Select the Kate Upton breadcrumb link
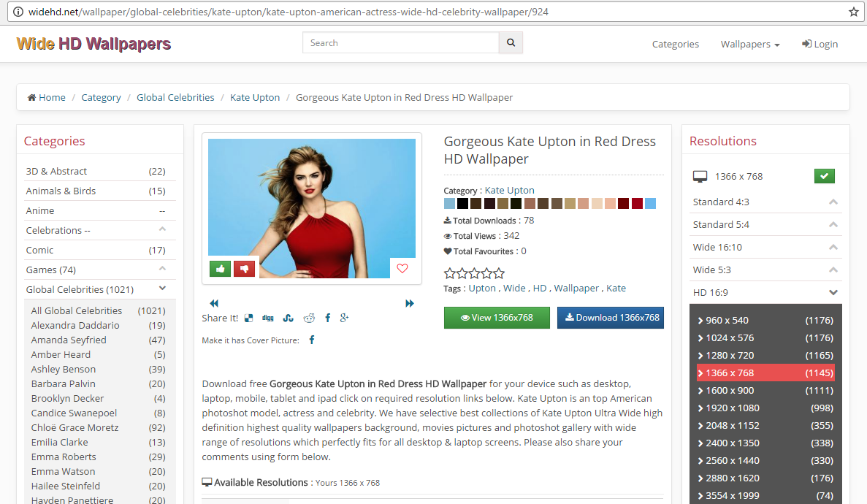Screen dimensions: 867x504 pyautogui.click(x=254, y=97)
